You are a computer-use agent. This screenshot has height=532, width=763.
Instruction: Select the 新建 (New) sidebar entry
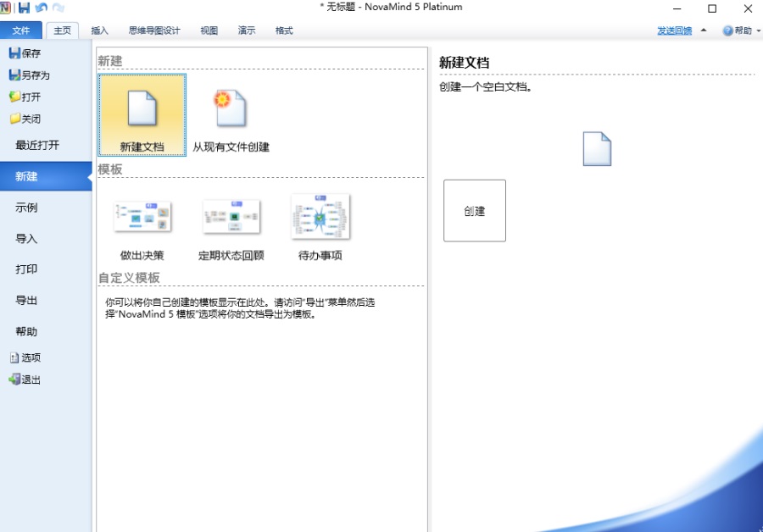point(46,176)
